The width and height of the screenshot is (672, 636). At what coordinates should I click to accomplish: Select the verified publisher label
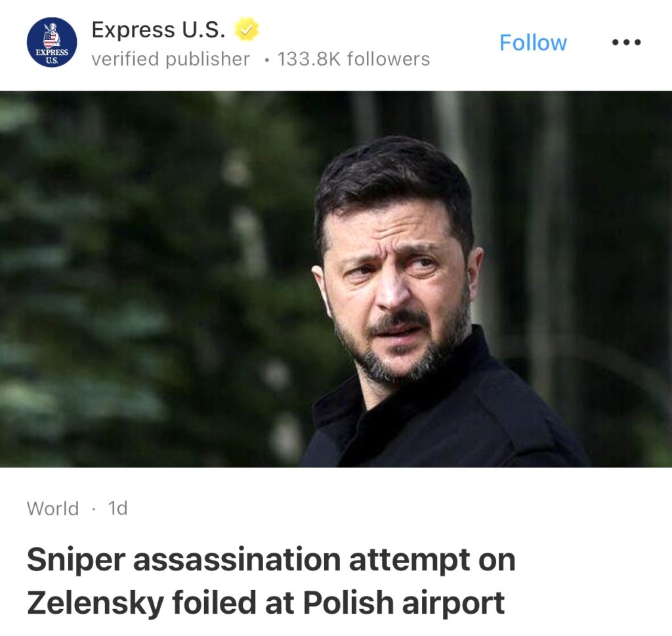pos(171,59)
